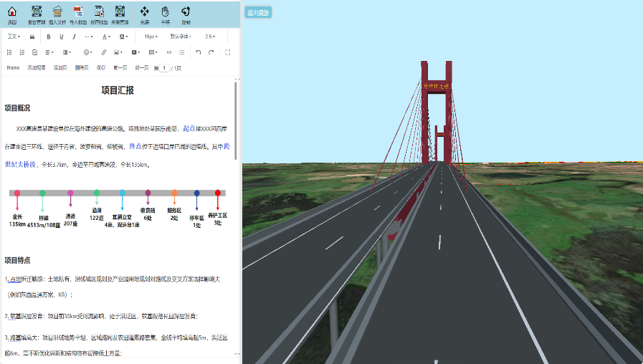643x364 pixels.
Task: Click the undo arrow icon
Action: (199, 52)
